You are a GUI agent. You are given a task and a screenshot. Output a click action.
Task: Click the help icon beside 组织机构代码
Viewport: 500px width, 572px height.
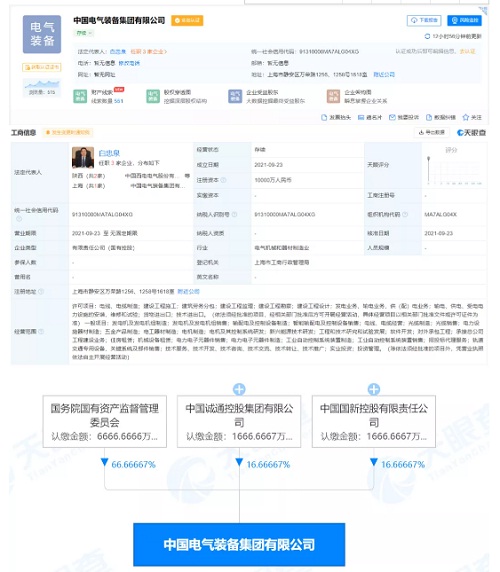click(x=405, y=214)
